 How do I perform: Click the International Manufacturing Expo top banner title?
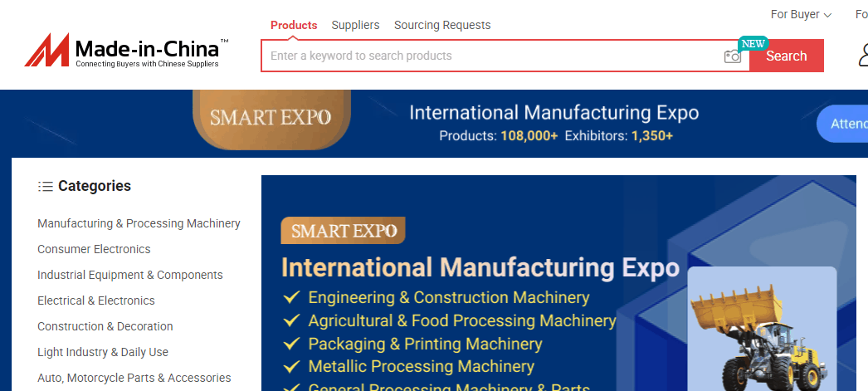554,113
